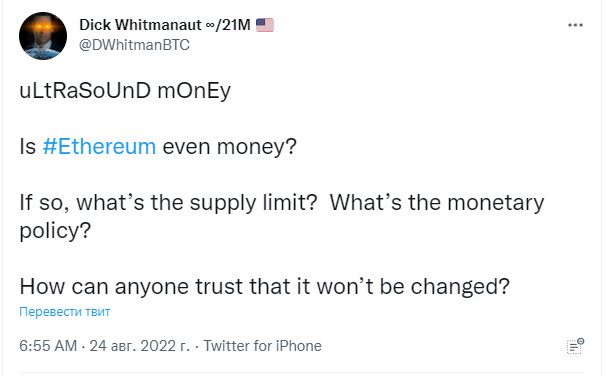Click the ∞/21M part of the name
606x376 pixels.
tap(228, 25)
